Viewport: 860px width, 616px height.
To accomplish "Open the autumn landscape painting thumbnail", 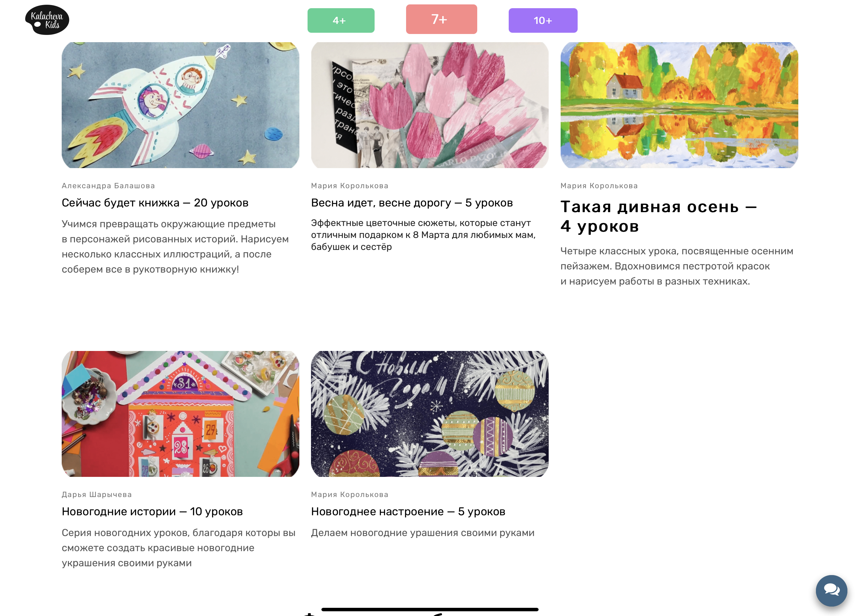I will 679,105.
